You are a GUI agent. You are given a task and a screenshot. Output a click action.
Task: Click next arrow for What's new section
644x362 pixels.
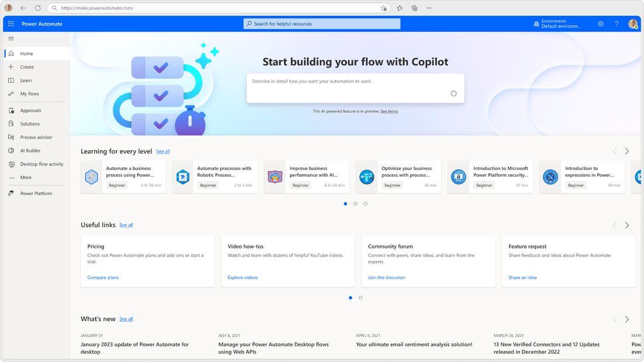pos(626,319)
